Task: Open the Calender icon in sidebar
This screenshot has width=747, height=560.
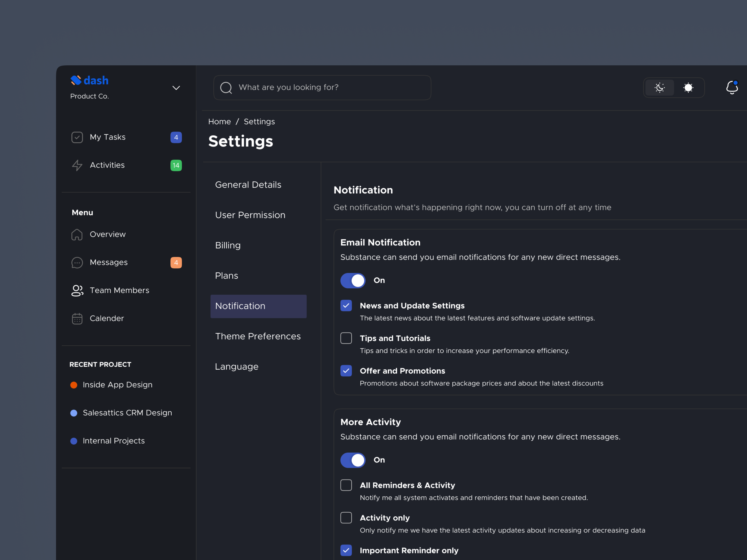Action: tap(77, 318)
